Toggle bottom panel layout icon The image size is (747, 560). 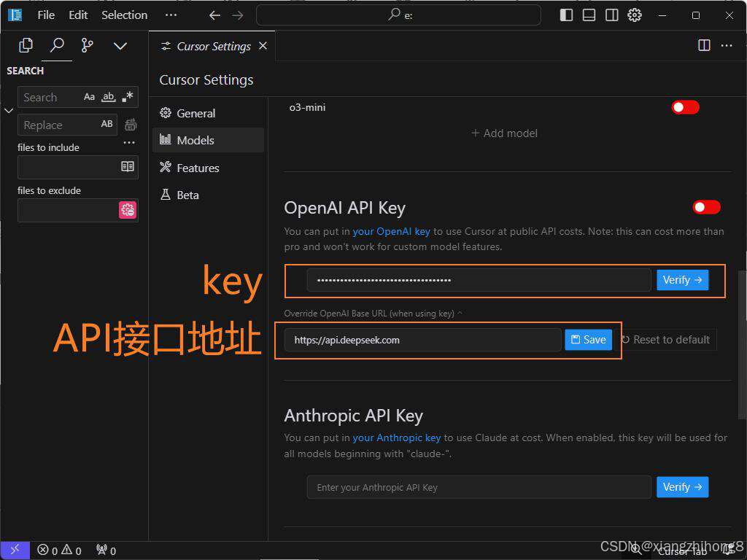click(x=589, y=15)
